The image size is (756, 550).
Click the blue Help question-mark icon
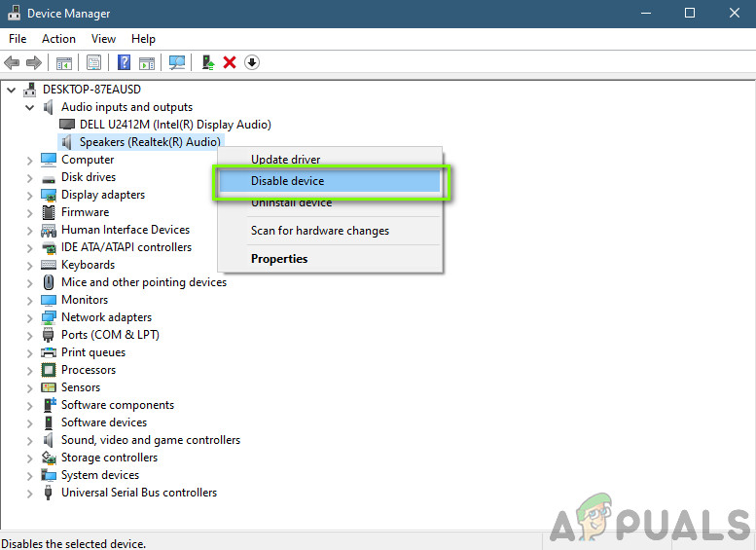click(x=124, y=62)
